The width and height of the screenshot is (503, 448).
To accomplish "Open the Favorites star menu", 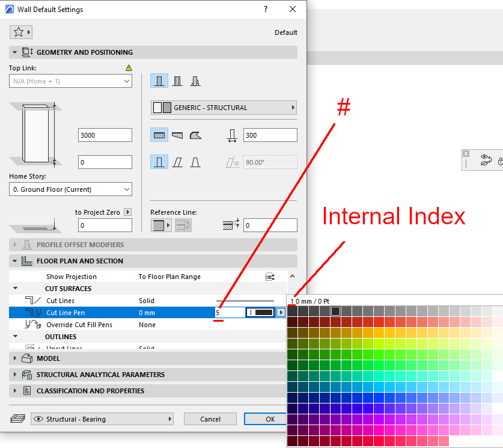I will point(20,31).
